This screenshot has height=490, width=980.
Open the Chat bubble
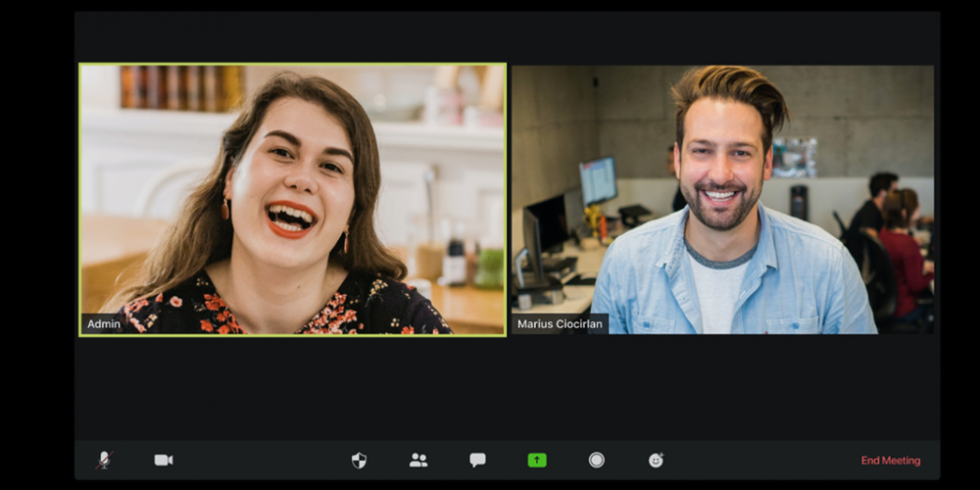477,461
